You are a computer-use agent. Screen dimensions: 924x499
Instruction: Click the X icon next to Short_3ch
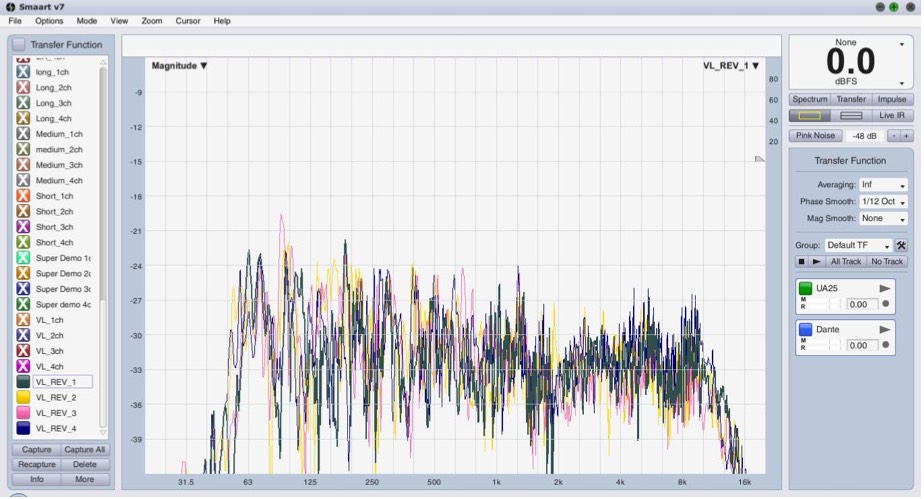pyautogui.click(x=23, y=227)
